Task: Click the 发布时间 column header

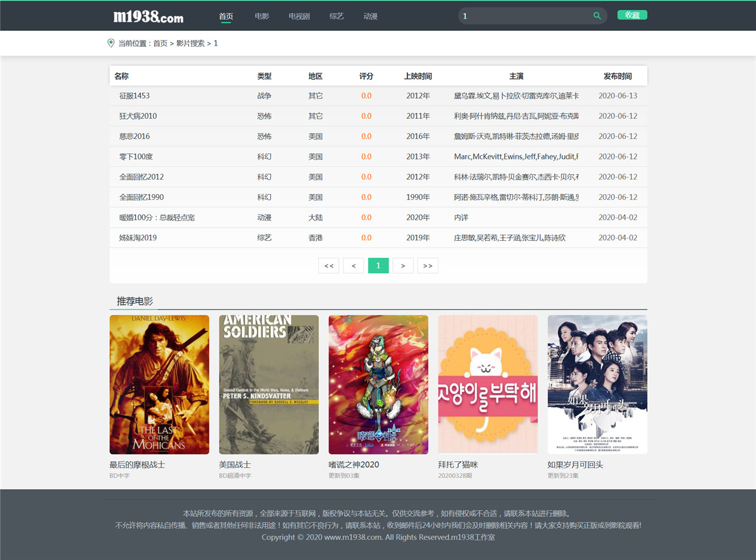Action: [x=618, y=76]
